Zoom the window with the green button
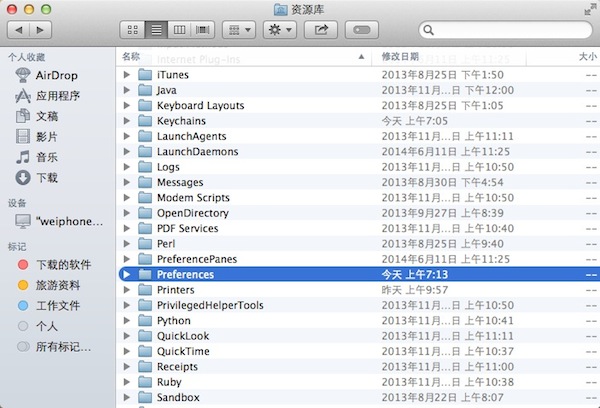Screen dimensions: 600x408 pos(46,9)
